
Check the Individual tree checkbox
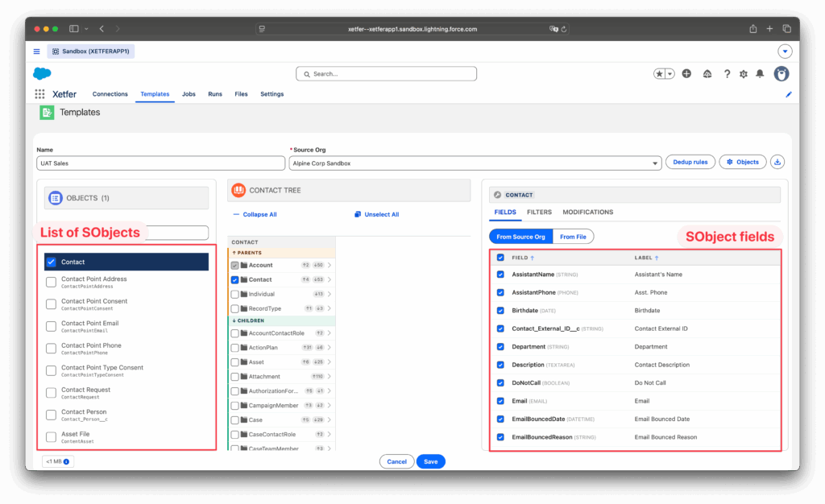pos(234,295)
